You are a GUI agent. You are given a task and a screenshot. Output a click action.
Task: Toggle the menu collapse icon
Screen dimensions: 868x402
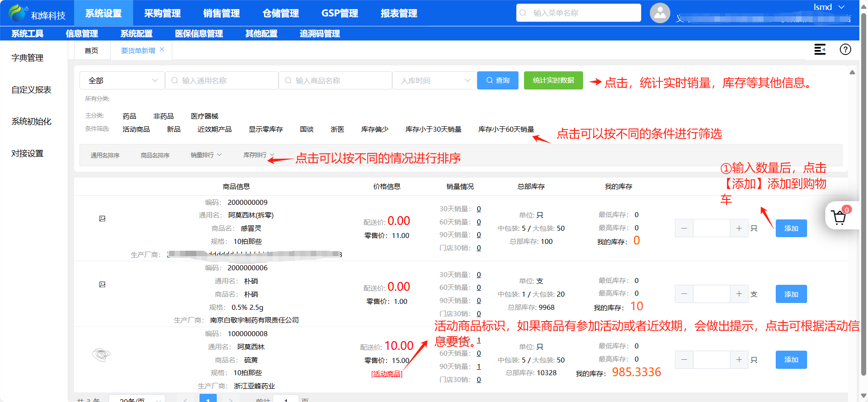tap(820, 50)
